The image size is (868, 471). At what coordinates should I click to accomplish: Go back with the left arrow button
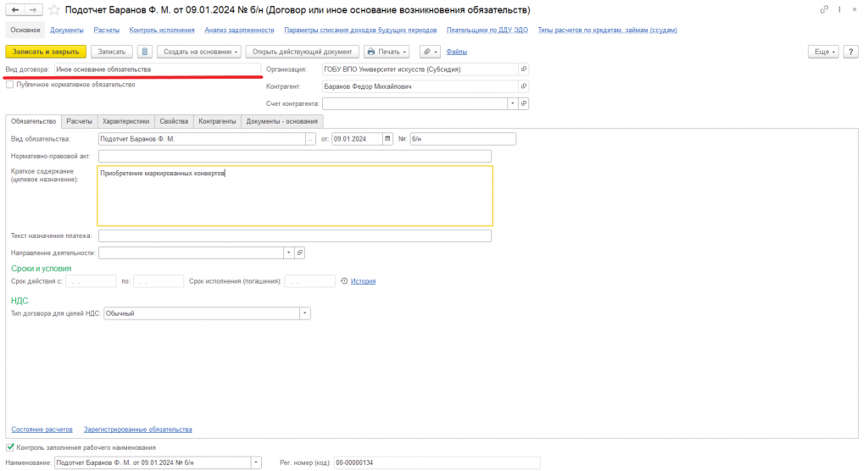[15, 10]
